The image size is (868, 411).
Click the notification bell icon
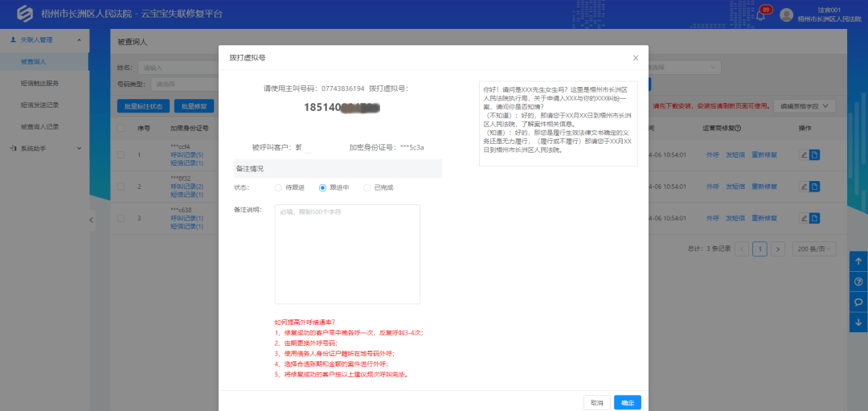(760, 16)
